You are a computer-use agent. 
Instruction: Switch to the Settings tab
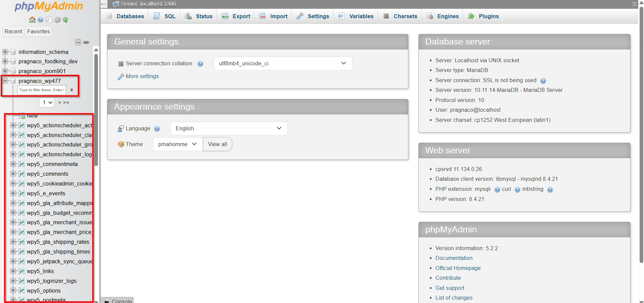click(x=313, y=16)
